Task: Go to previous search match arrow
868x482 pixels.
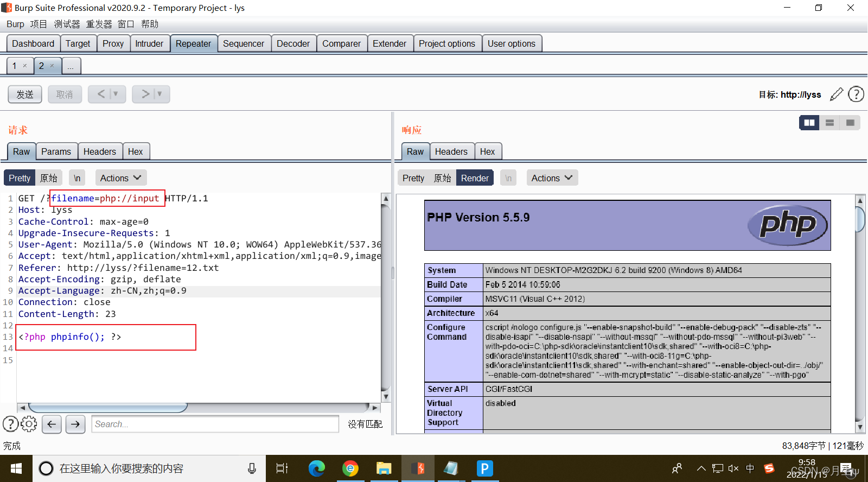Action: tap(52, 424)
